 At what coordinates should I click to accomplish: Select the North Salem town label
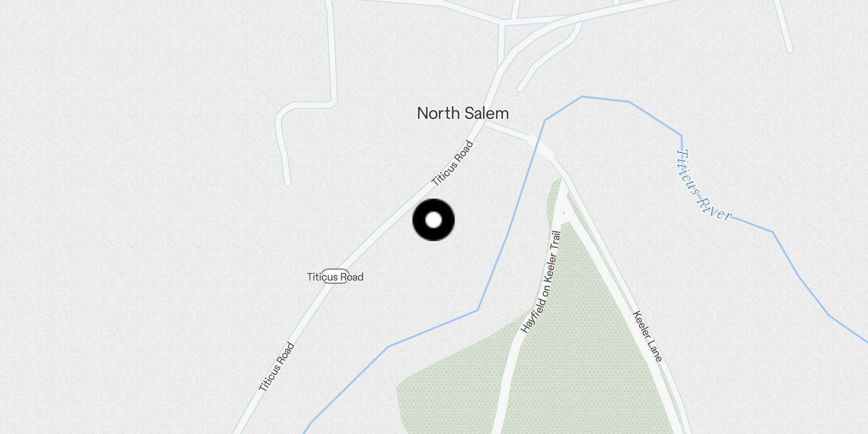coord(463,113)
